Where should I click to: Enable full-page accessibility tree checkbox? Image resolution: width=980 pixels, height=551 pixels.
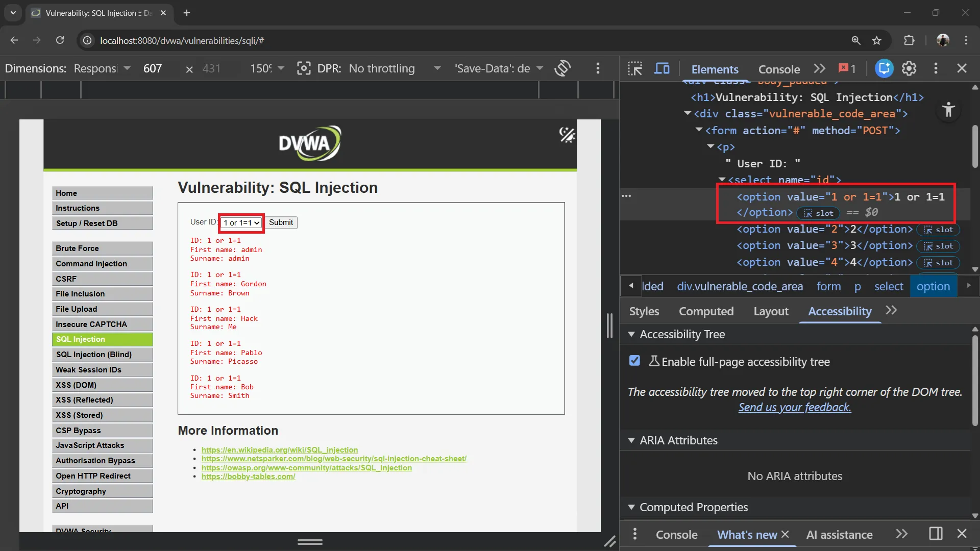634,361
